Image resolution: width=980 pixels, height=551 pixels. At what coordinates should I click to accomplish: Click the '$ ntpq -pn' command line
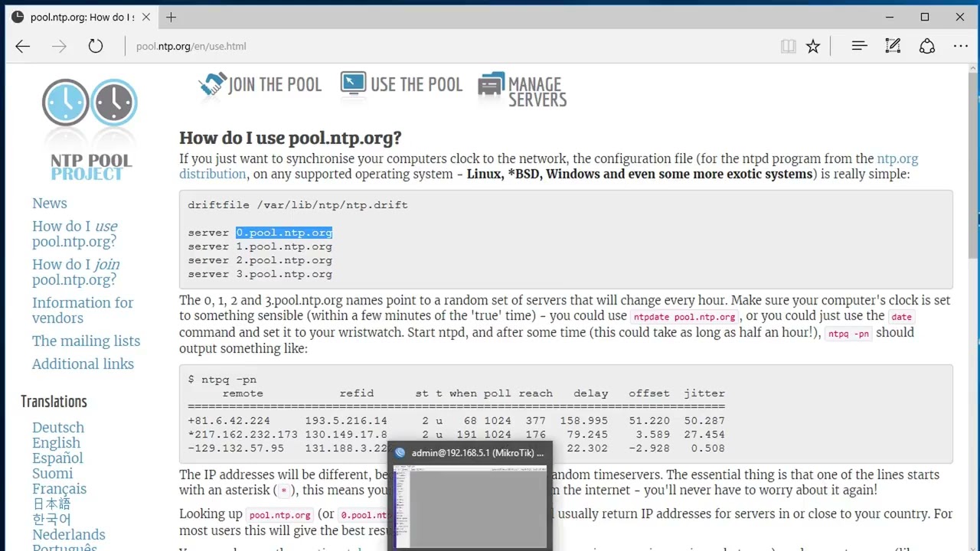pyautogui.click(x=222, y=380)
